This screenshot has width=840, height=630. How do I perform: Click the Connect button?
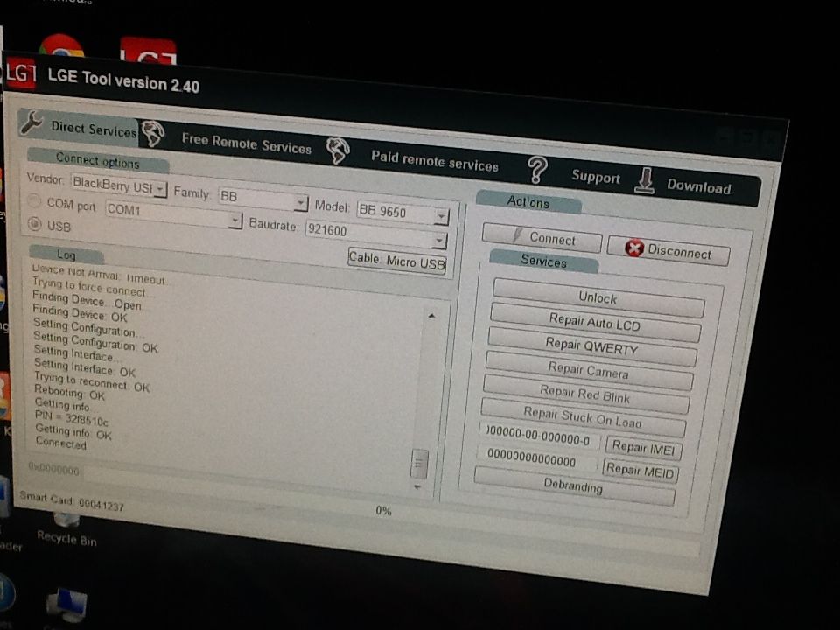(542, 237)
